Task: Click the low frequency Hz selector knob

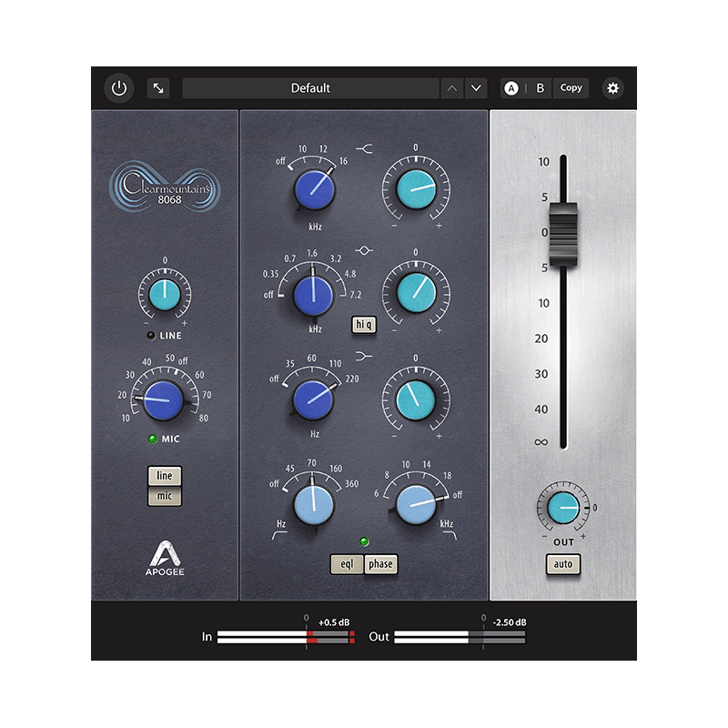Action: (x=313, y=399)
